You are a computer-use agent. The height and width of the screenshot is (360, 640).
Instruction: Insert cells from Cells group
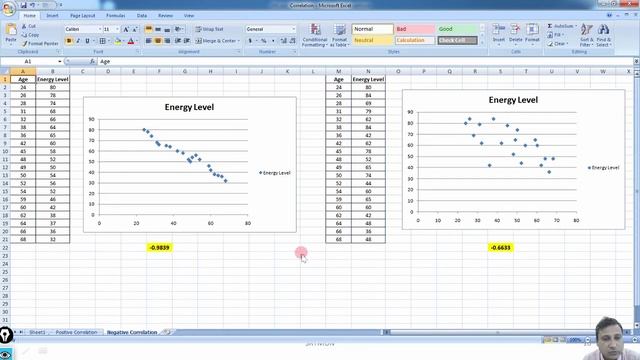click(x=499, y=34)
